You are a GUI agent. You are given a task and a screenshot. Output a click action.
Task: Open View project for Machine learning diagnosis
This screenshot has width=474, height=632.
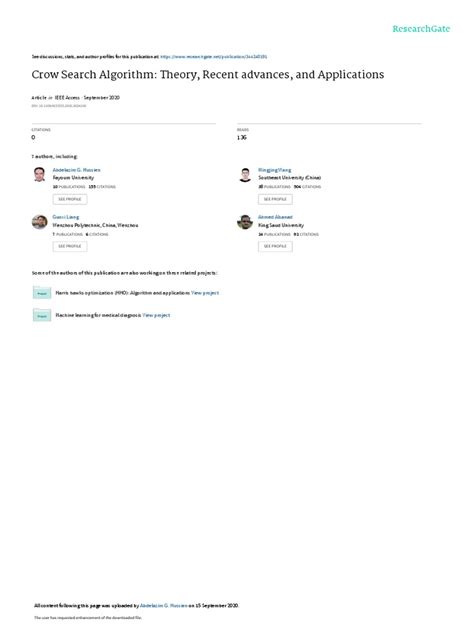coord(156,315)
